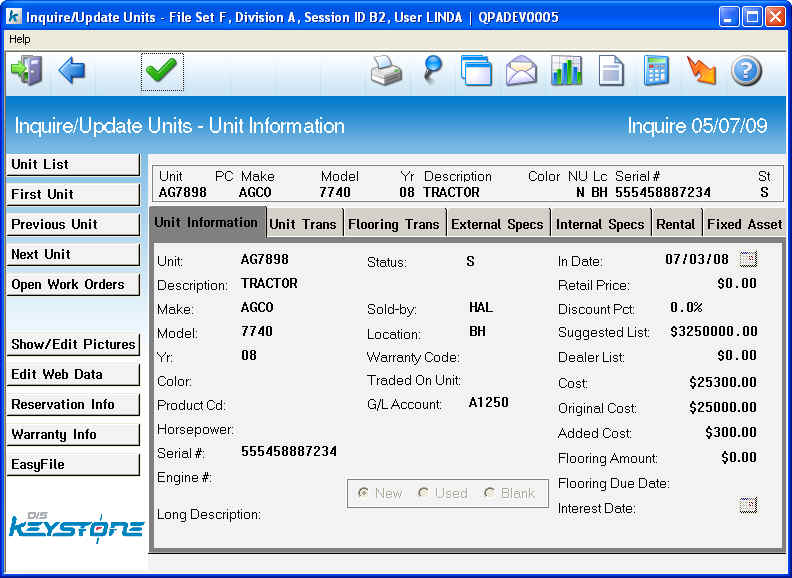This screenshot has height=578, width=792.
Task: Open the Help menu
Action: coord(20,39)
